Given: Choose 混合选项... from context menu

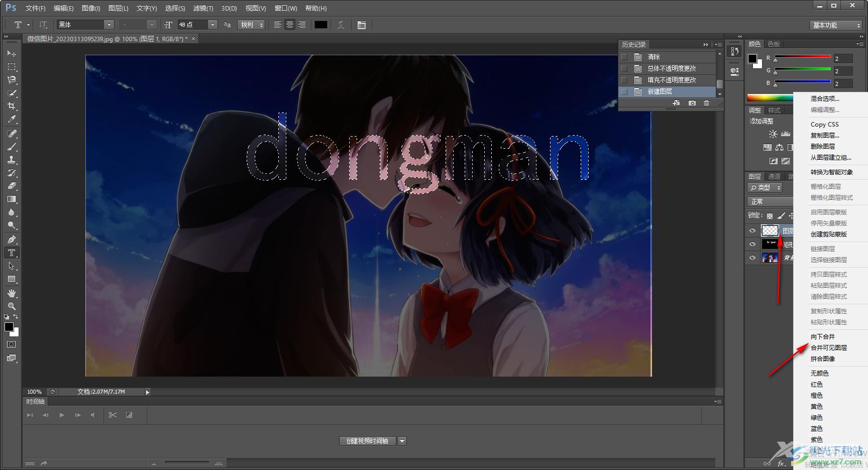Looking at the screenshot, I should click(825, 98).
